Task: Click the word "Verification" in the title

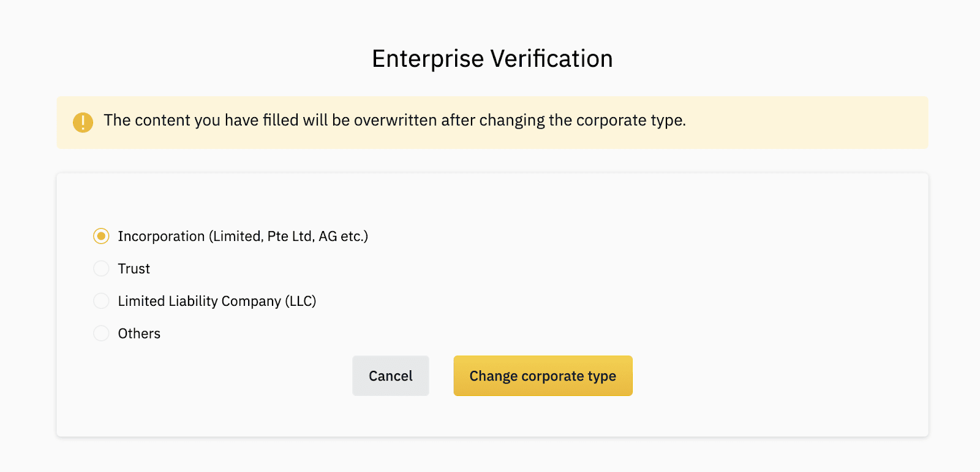Action: 551,59
